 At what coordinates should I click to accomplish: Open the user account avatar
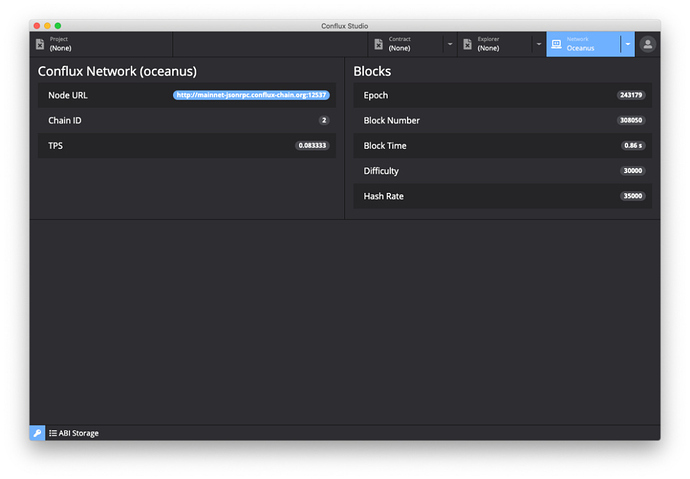[648, 44]
